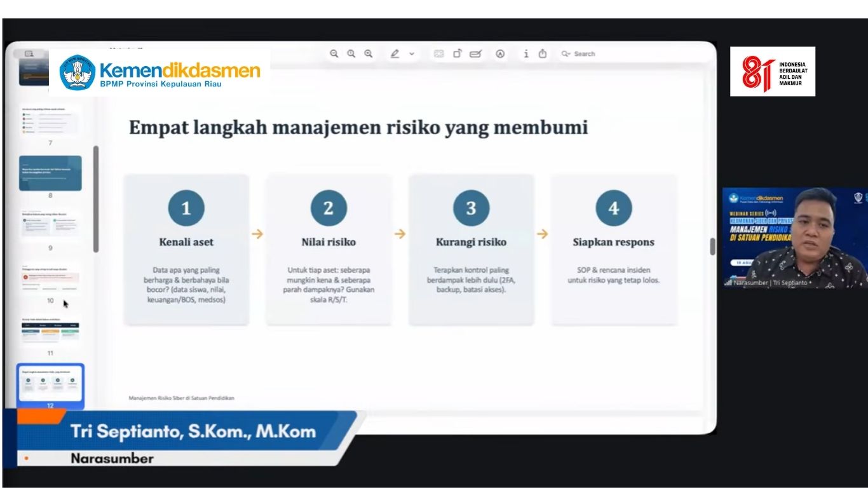This screenshot has width=868, height=488.
Task: Open the markup edit toolbar icon
Action: (x=475, y=54)
